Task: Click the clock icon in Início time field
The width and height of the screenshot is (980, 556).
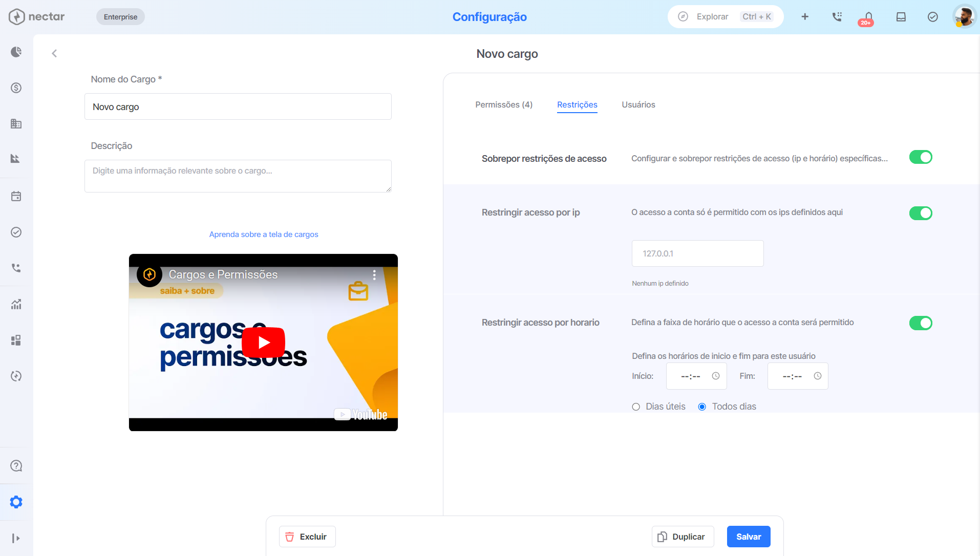Action: pyautogui.click(x=716, y=376)
